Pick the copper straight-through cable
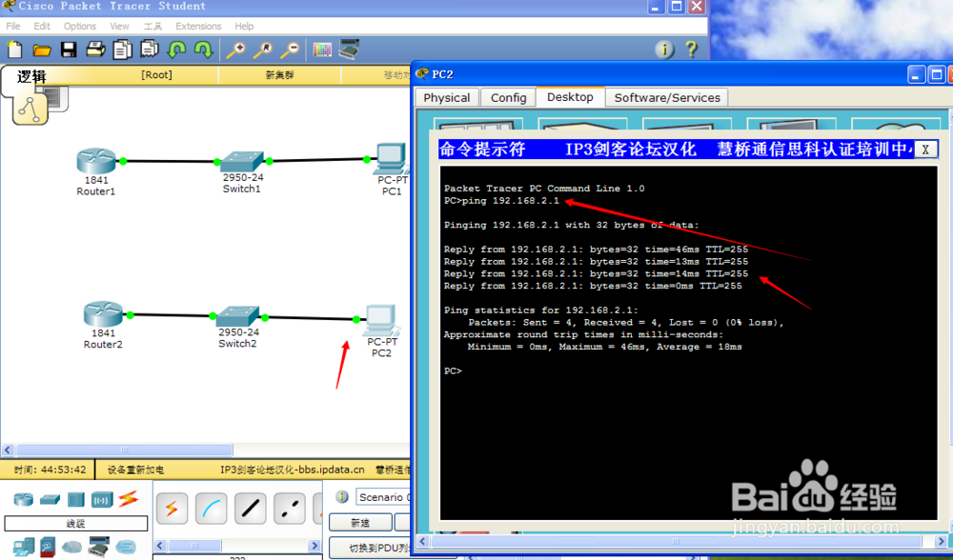The height and width of the screenshot is (560, 953). point(250,508)
